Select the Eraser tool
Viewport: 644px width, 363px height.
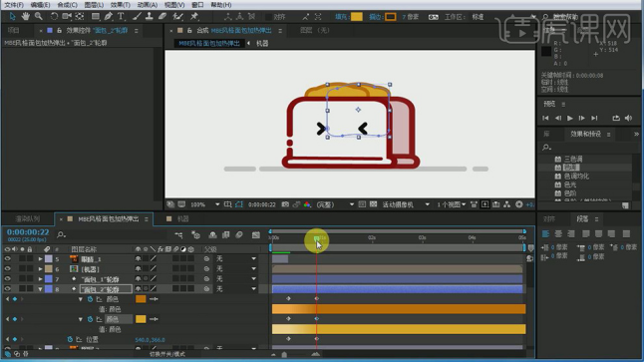point(162,16)
